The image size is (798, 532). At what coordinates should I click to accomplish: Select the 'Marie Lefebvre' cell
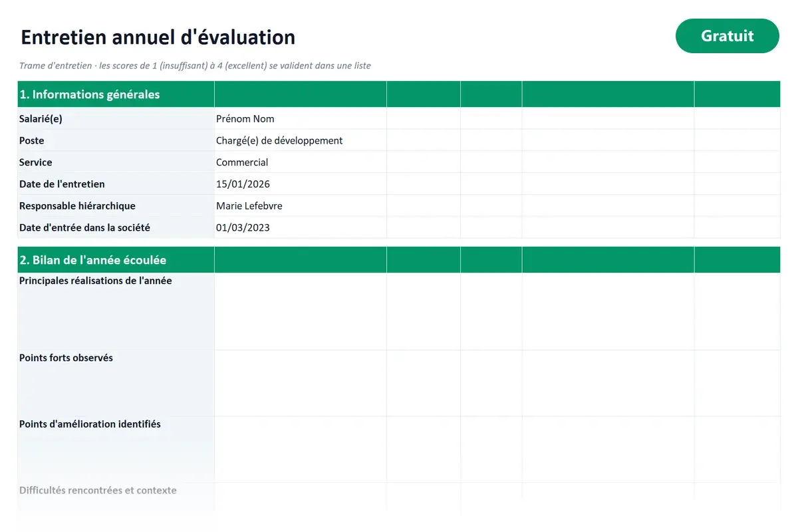point(301,206)
